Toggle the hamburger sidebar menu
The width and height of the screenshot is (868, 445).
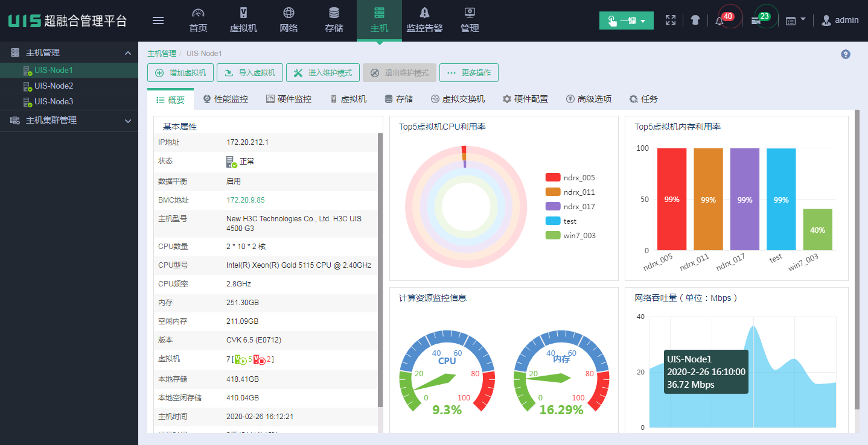point(158,21)
